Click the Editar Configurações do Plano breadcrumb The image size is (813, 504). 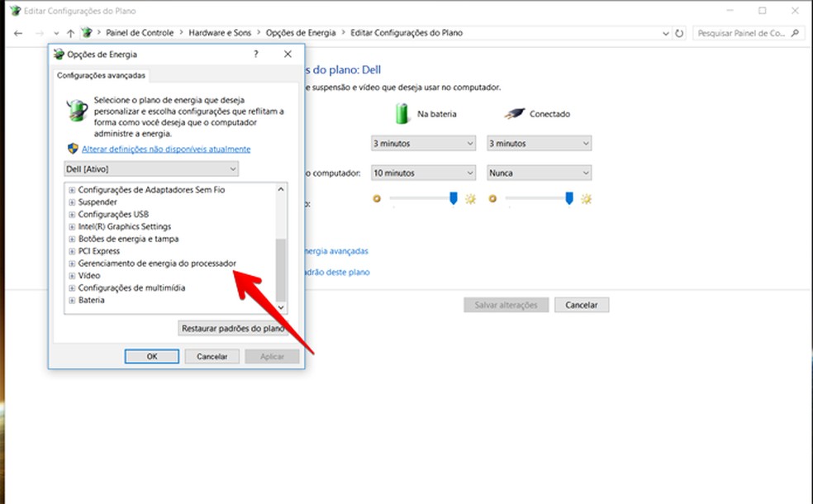[406, 33]
